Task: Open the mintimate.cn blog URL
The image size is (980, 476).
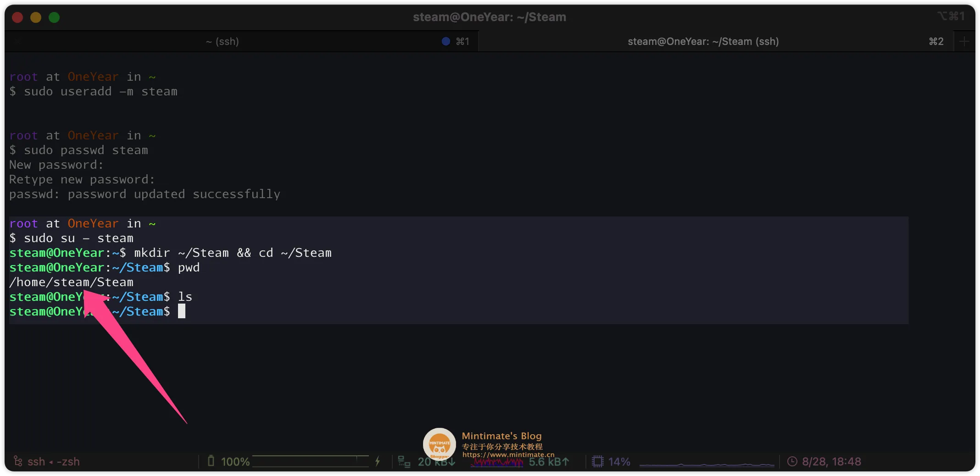Action: (x=508, y=454)
